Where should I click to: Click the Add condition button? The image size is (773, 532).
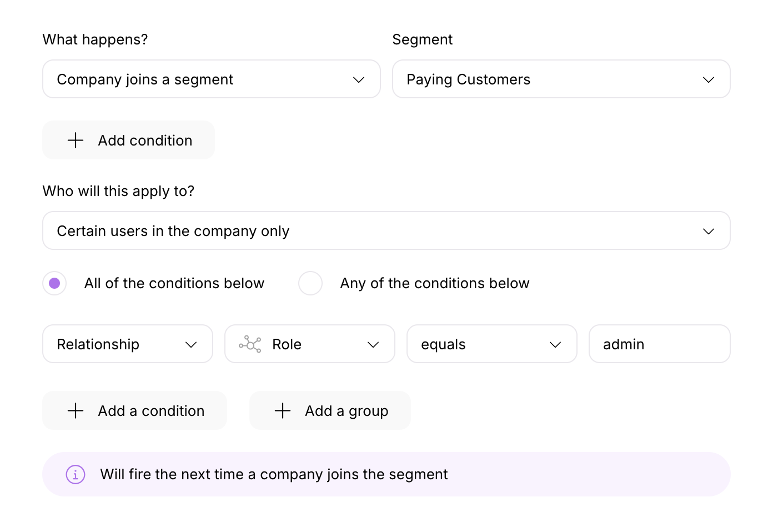click(128, 140)
